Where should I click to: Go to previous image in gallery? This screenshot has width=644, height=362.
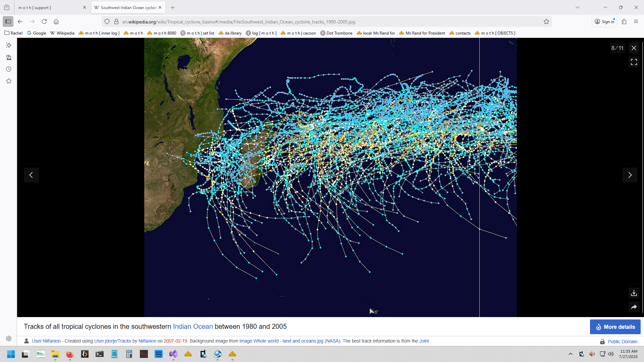tap(31, 175)
